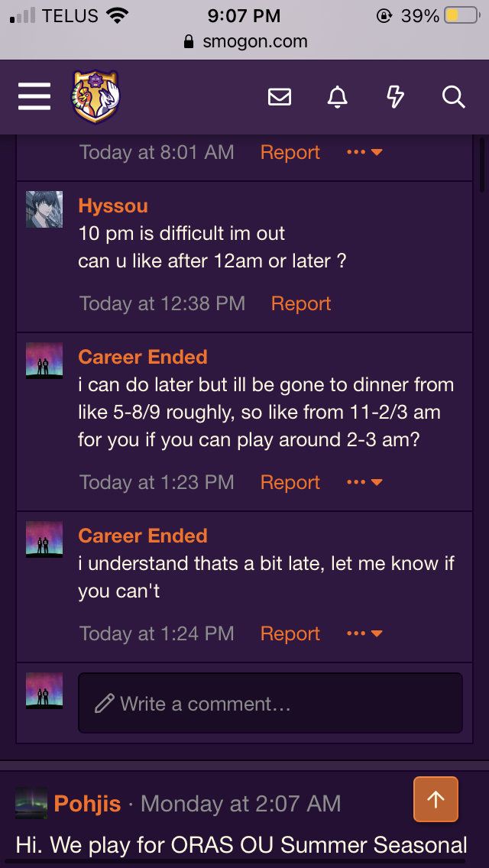The image size is (489, 868).
Task: Open the alerts bell icon
Action: [337, 98]
